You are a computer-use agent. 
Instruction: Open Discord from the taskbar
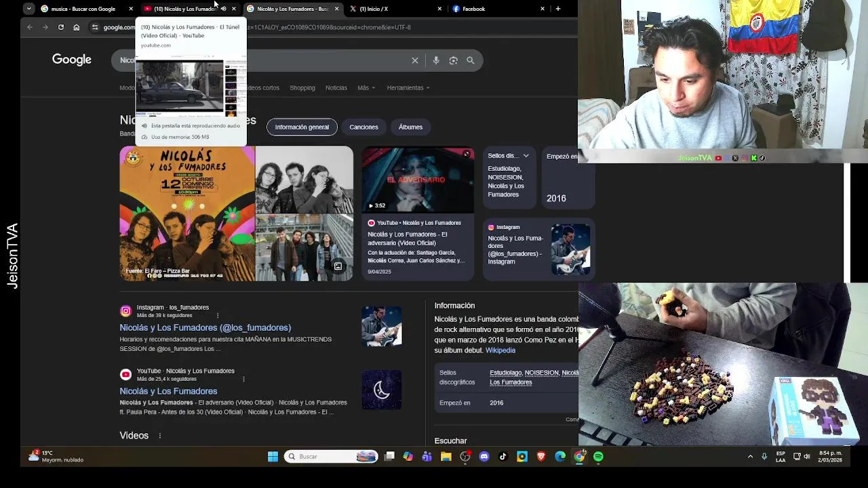point(484,457)
